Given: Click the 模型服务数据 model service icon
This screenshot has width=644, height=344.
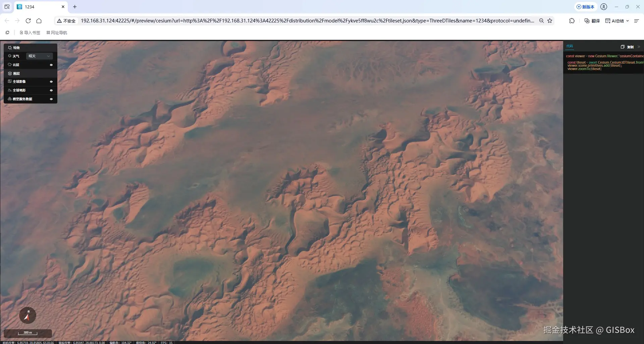Looking at the screenshot, I should (x=9, y=99).
